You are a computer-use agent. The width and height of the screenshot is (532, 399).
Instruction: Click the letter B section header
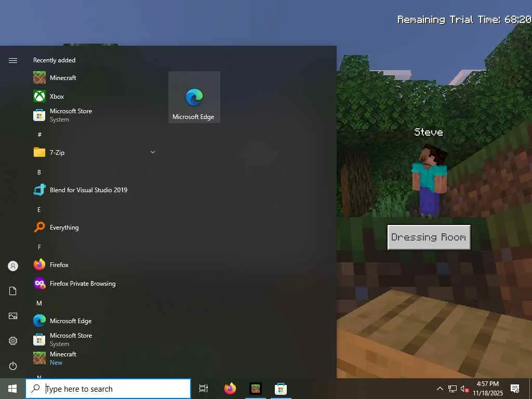39,172
